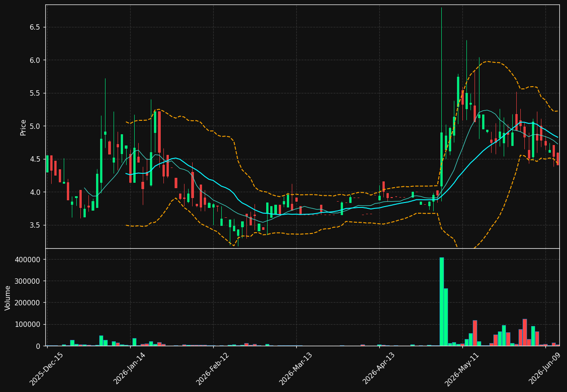Click the 3.5 price axis value

(35, 225)
